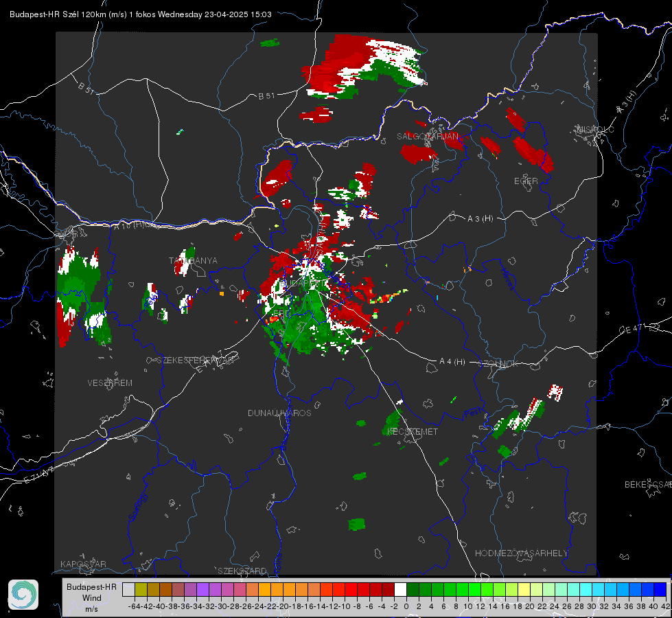Screen dimensions: 672x618
Task: Click the '0' tick label on legend
Action: pyautogui.click(x=407, y=606)
